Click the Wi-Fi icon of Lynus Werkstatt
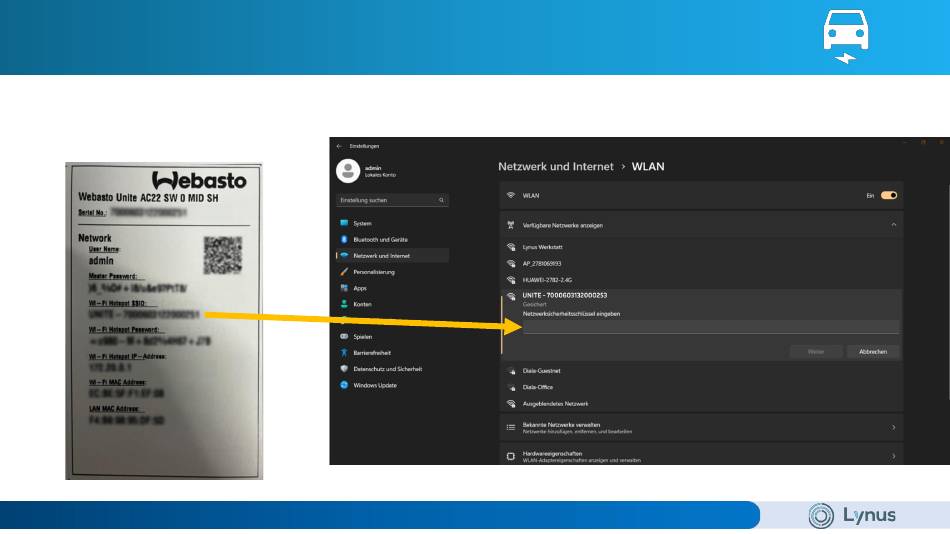Viewport: 950px width, 534px height. click(511, 247)
